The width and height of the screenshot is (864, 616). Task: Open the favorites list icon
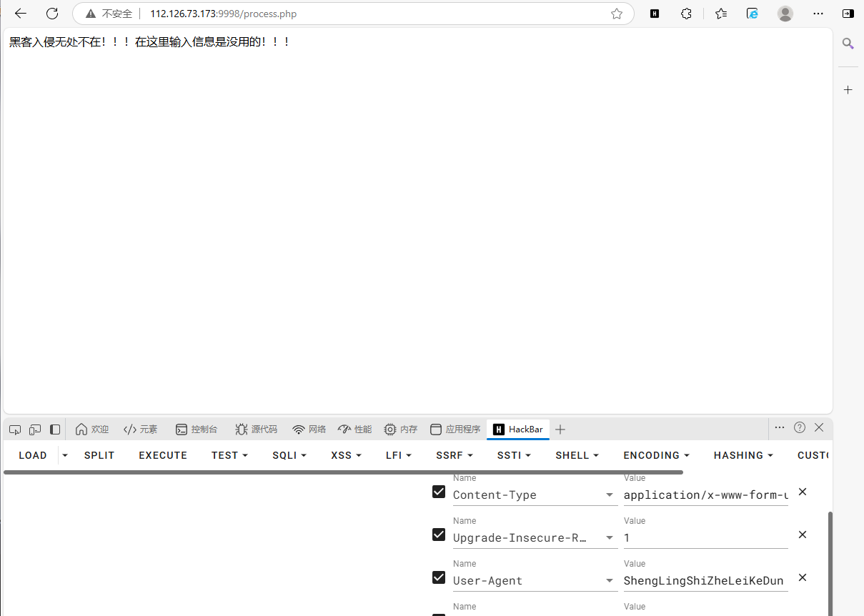tap(721, 14)
